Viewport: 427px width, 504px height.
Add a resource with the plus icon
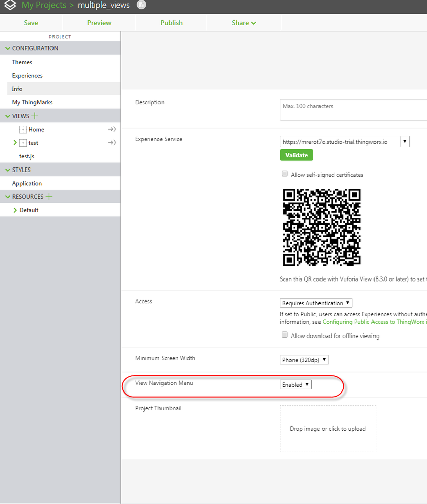tap(49, 197)
